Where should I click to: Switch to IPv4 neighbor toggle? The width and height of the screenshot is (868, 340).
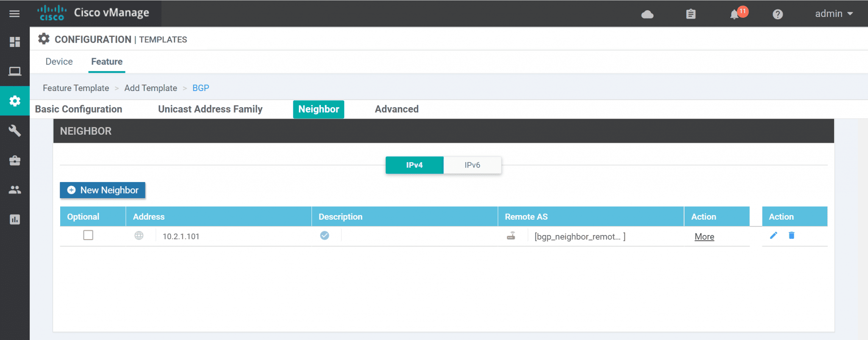tap(415, 165)
